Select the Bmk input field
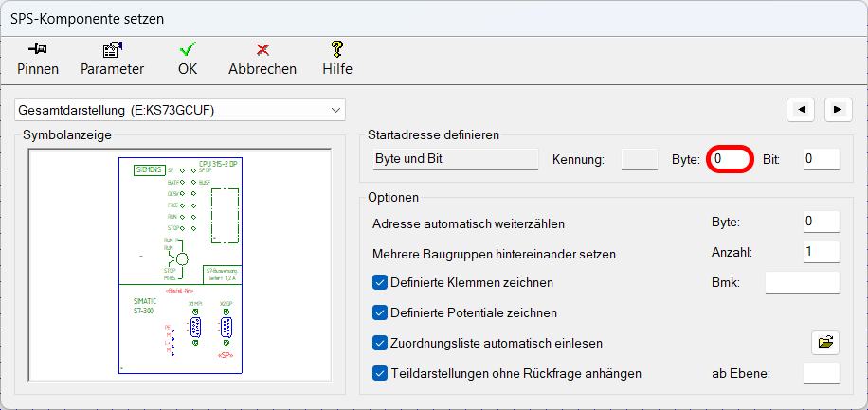Image resolution: width=868 pixels, height=410 pixels. coord(802,282)
